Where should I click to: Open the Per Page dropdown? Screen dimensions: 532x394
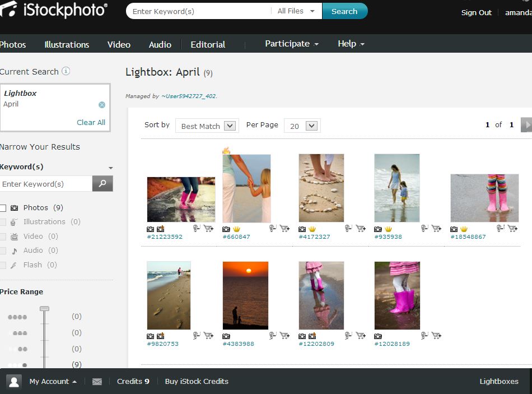click(301, 126)
